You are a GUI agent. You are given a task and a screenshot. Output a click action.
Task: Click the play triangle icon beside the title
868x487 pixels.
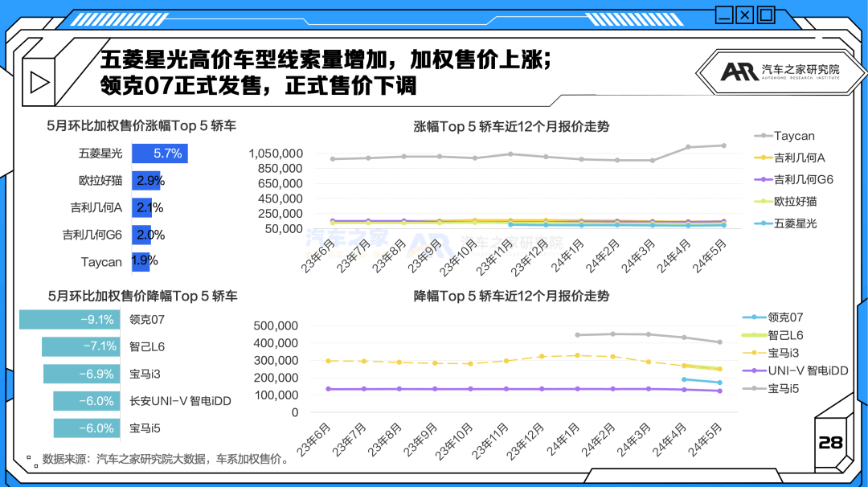39,83
